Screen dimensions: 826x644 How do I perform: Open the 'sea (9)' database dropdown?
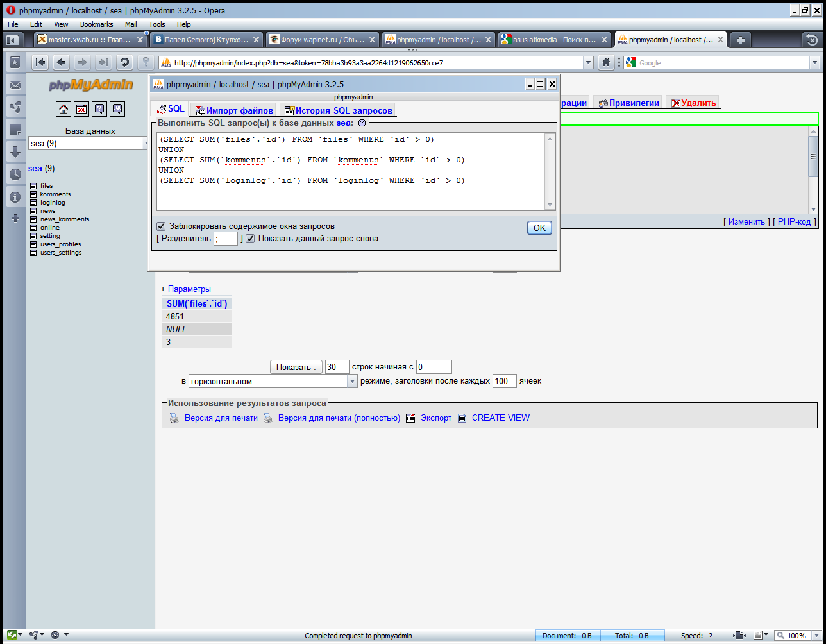[x=144, y=144]
